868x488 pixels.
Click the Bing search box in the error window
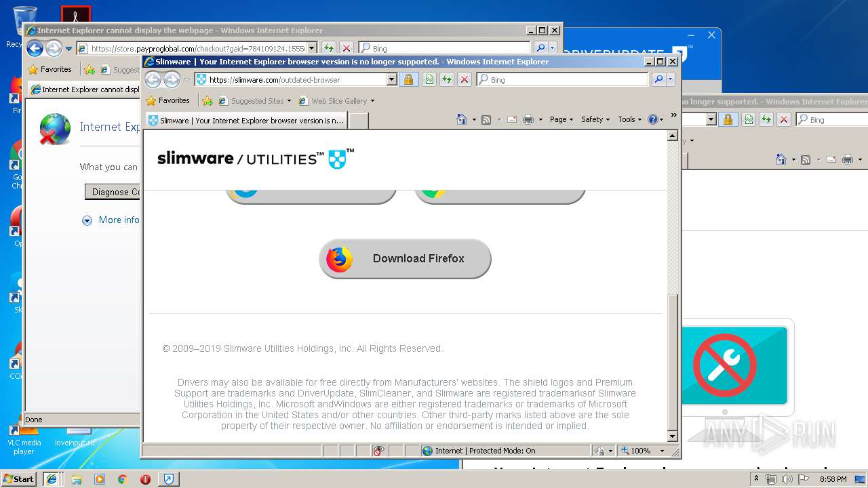click(x=444, y=48)
